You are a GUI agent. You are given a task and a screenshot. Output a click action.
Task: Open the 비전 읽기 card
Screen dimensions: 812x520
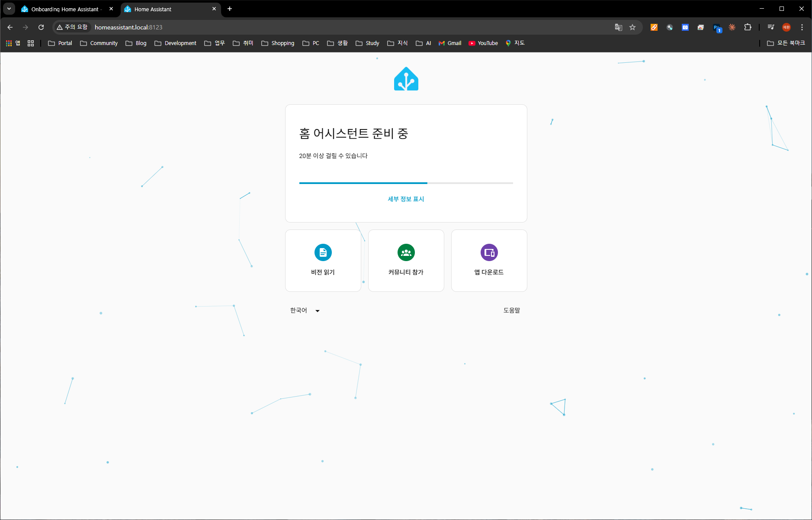pos(323,261)
